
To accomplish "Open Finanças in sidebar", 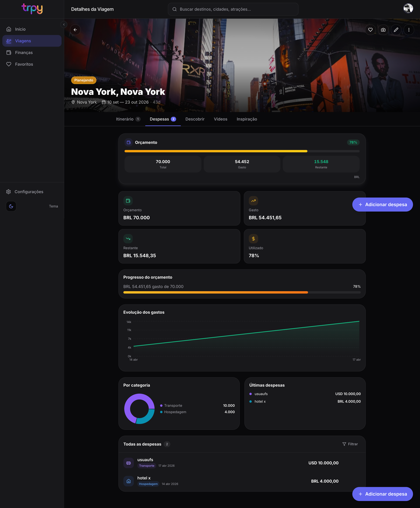I will pos(32,53).
